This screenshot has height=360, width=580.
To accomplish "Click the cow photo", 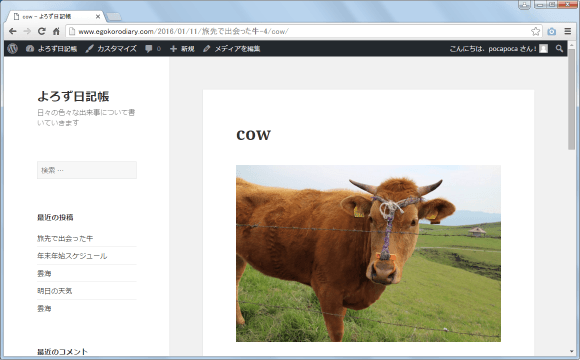I will point(368,253).
